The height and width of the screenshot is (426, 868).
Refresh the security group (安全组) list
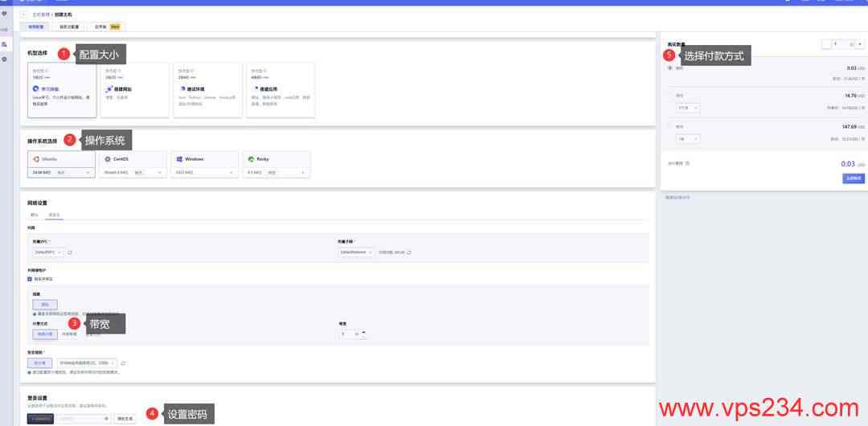pyautogui.click(x=123, y=363)
